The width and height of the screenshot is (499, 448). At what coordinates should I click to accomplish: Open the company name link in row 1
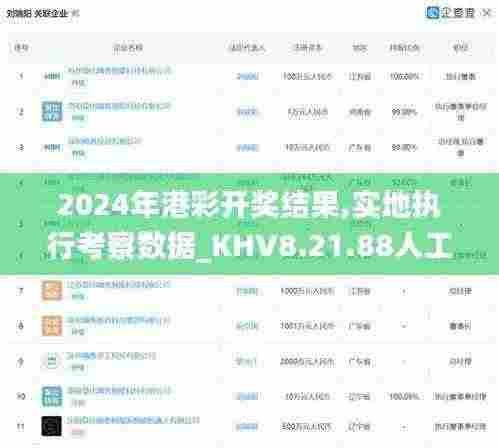click(x=119, y=71)
